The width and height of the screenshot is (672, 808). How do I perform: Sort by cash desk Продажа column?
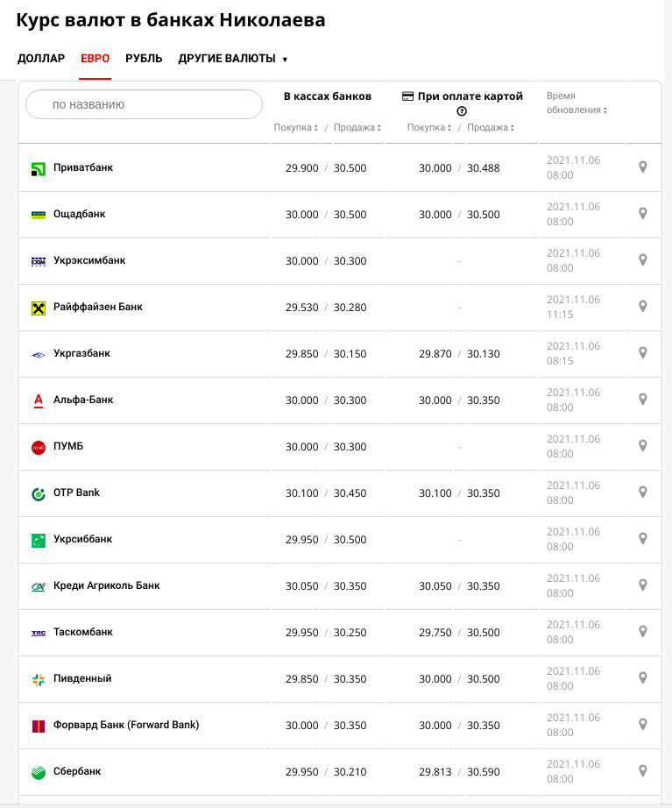tap(357, 127)
